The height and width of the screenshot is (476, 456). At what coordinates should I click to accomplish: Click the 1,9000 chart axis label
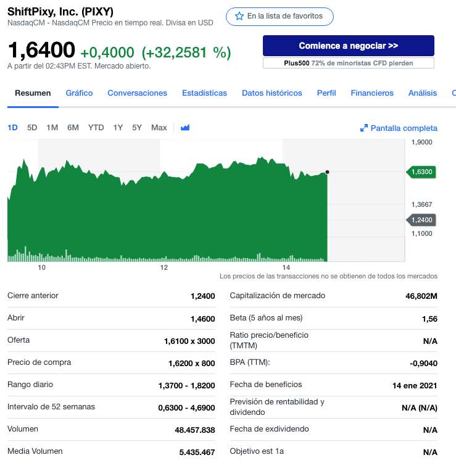[x=421, y=142]
